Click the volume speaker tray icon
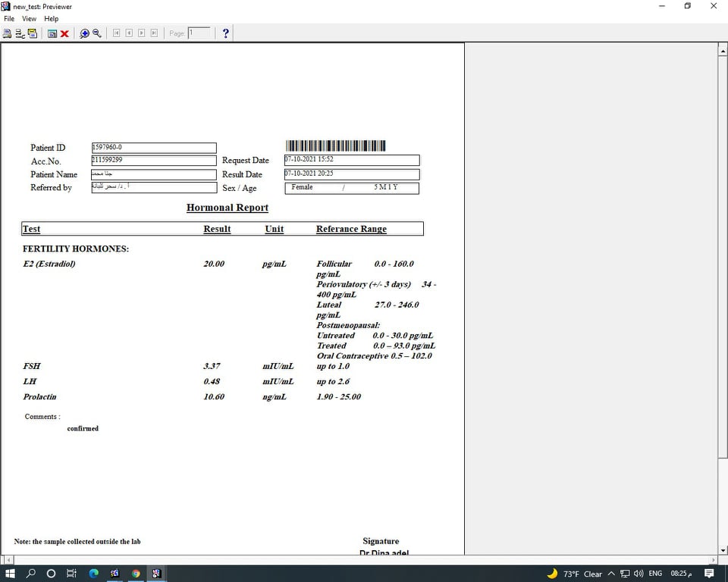728x582 pixels. pos(639,574)
